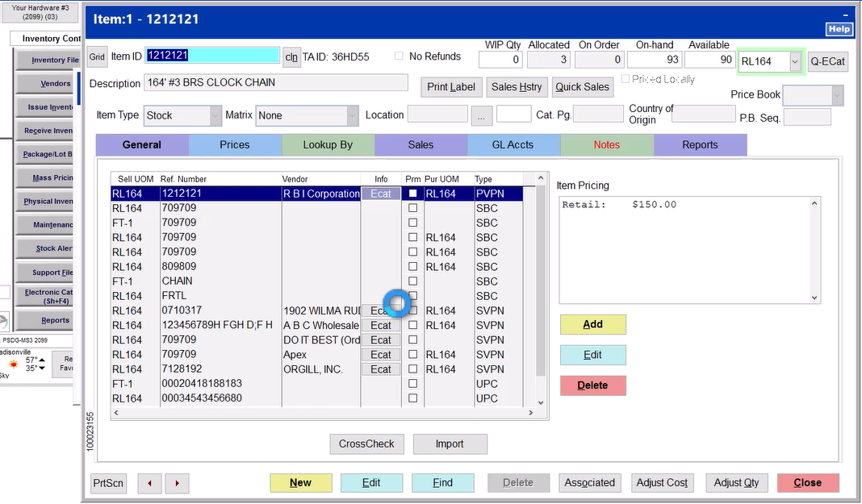Click the Quick Sales button
This screenshot has width=862, height=504.
[582, 87]
